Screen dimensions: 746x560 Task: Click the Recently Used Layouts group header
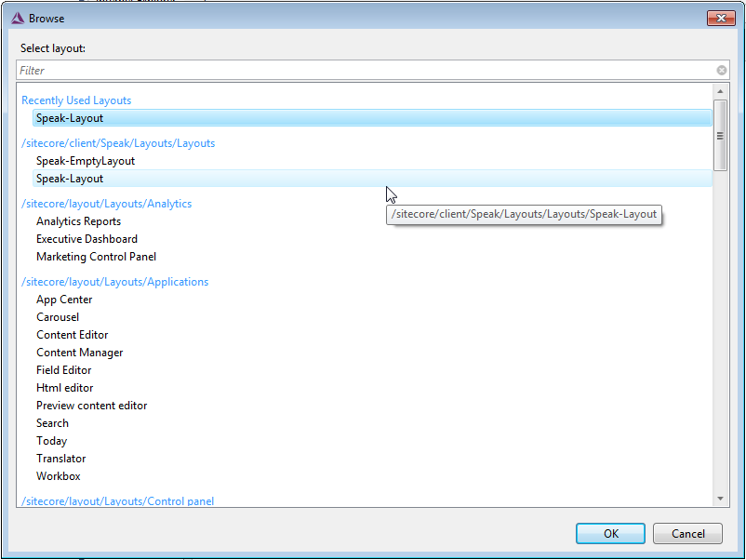click(76, 100)
